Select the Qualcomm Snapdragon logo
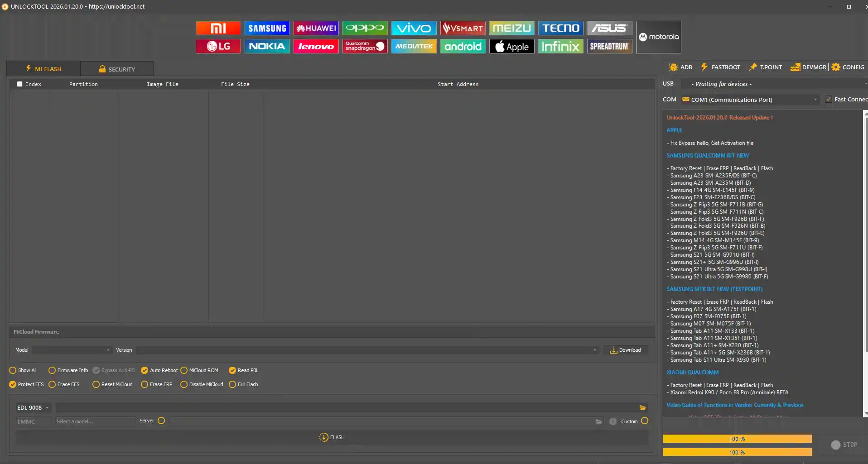The image size is (868, 464). click(365, 46)
